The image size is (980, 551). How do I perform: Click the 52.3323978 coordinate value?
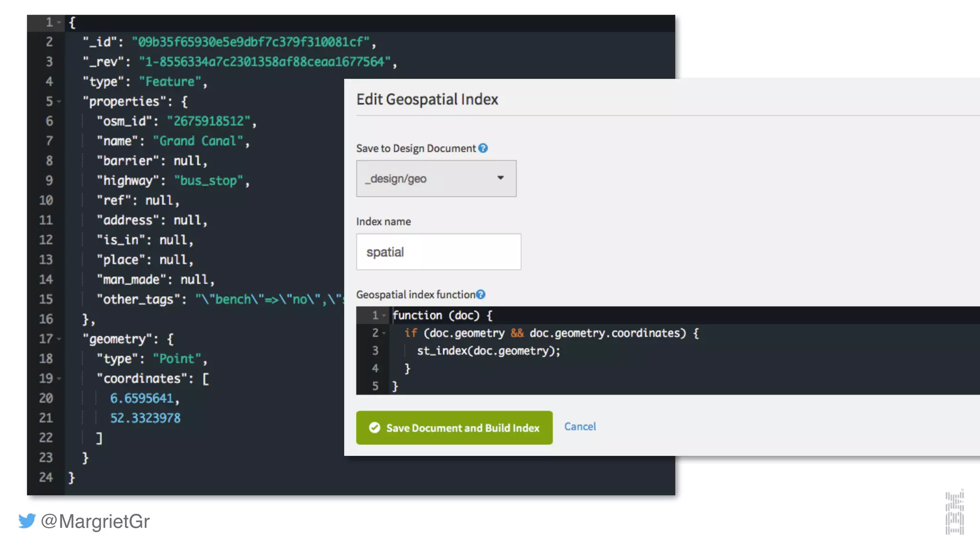pyautogui.click(x=145, y=419)
